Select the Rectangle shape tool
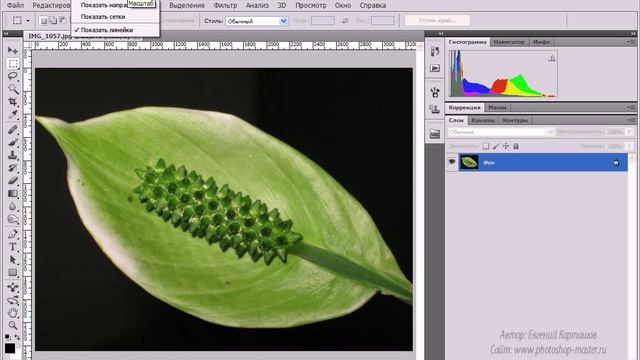The image size is (640, 360). point(13,272)
